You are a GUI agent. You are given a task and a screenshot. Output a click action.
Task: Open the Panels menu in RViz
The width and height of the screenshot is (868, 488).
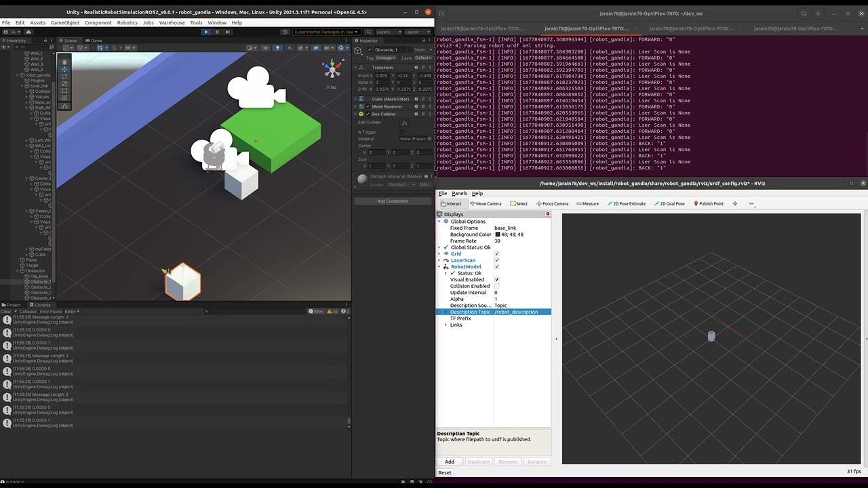459,193
